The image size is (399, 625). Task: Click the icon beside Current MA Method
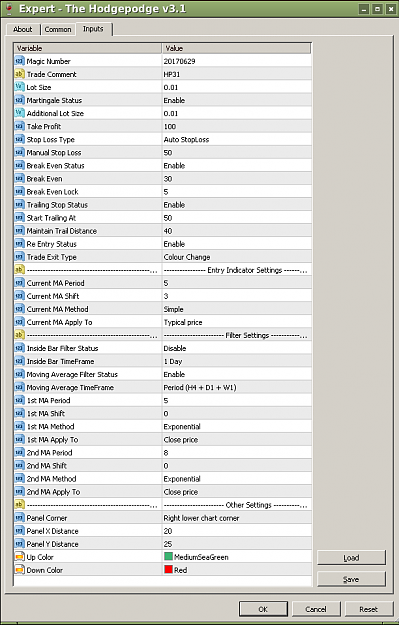pos(20,309)
